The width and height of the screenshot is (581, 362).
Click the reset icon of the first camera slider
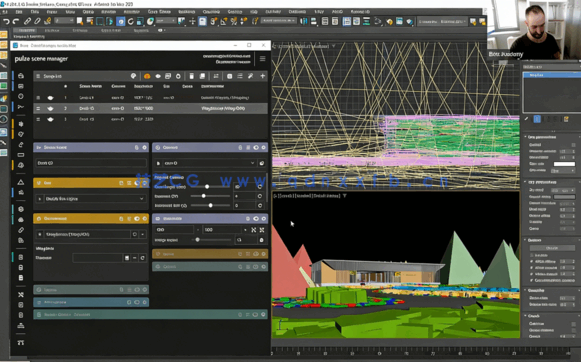[260, 186]
